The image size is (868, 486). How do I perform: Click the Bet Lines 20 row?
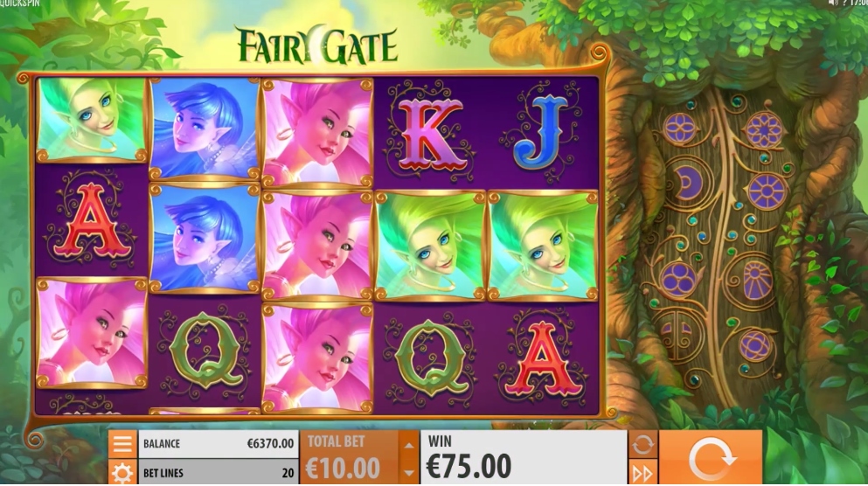coord(219,473)
